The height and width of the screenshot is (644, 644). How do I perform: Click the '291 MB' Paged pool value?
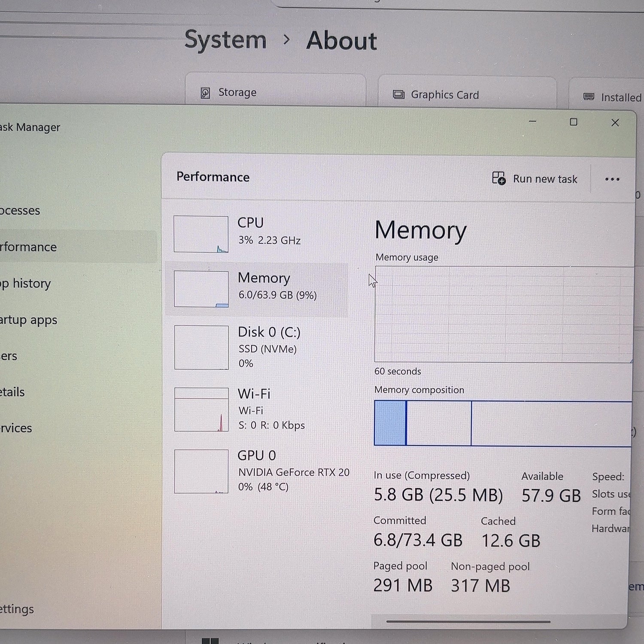click(x=403, y=586)
